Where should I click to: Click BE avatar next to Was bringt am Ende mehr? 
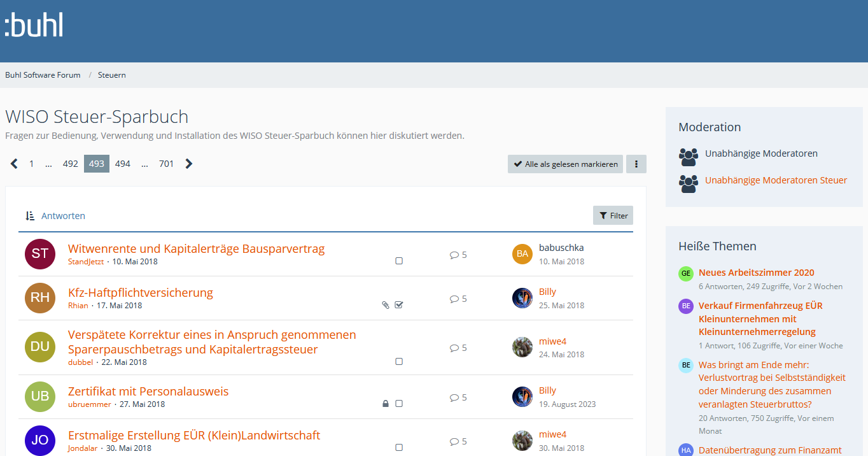(685, 366)
